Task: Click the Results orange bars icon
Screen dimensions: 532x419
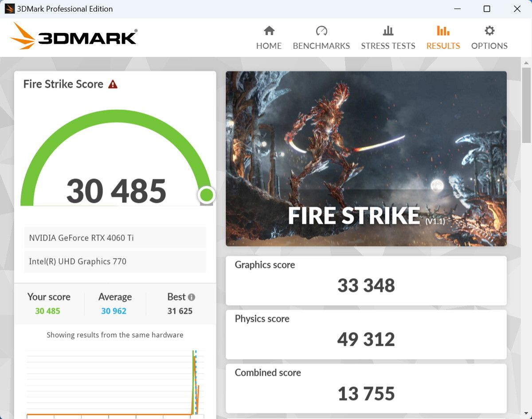Action: [443, 31]
